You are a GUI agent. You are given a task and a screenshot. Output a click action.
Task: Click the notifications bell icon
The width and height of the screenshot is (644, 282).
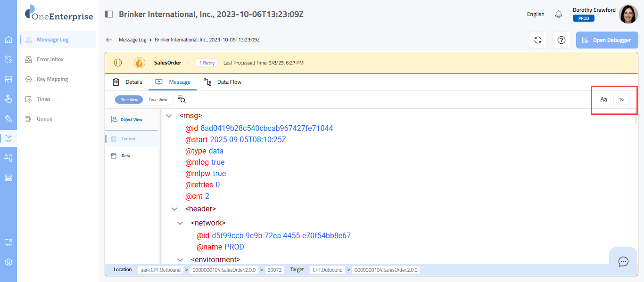559,14
